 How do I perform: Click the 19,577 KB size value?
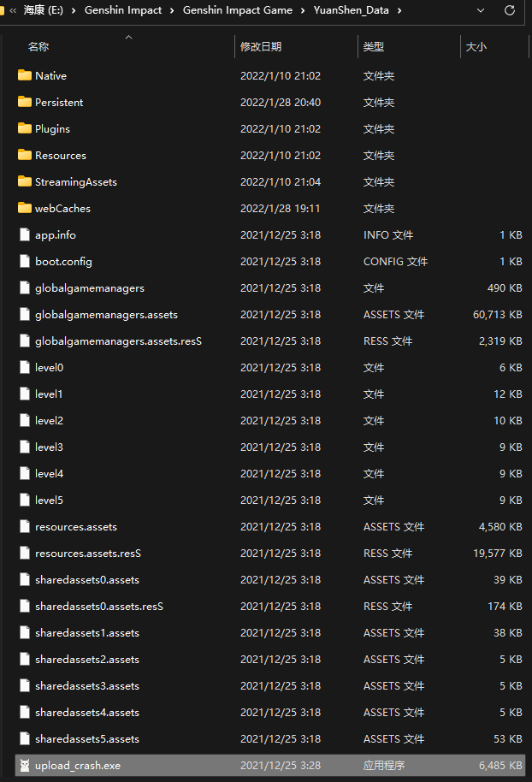point(498,553)
